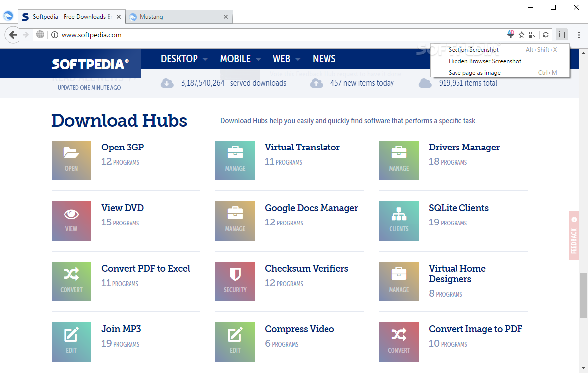Open the NEWS section in the navigation bar
The image size is (588, 373).
(324, 59)
